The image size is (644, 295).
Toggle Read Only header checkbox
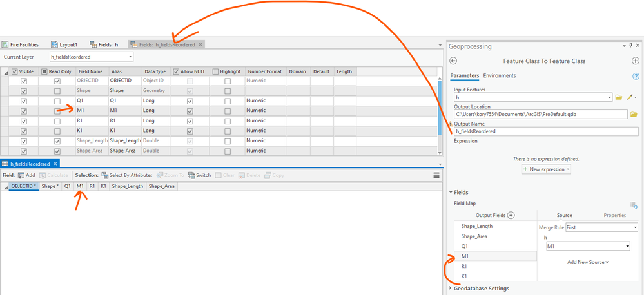pyautogui.click(x=44, y=71)
